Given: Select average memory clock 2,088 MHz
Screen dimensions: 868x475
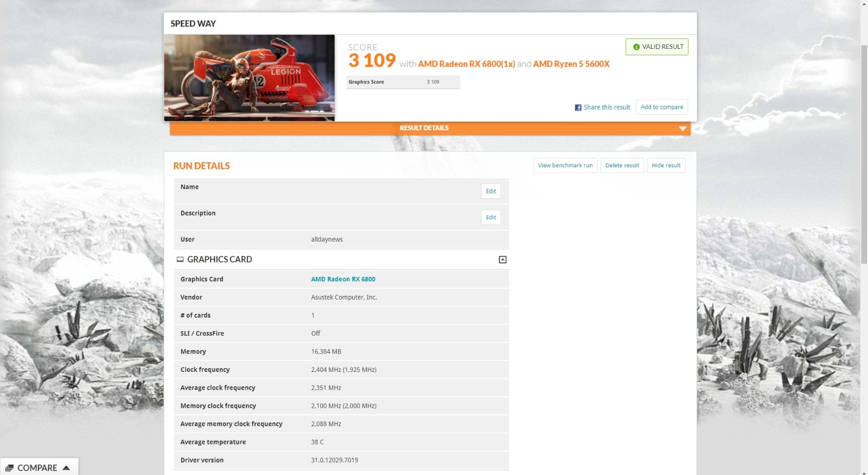Looking at the screenshot, I should click(326, 424).
